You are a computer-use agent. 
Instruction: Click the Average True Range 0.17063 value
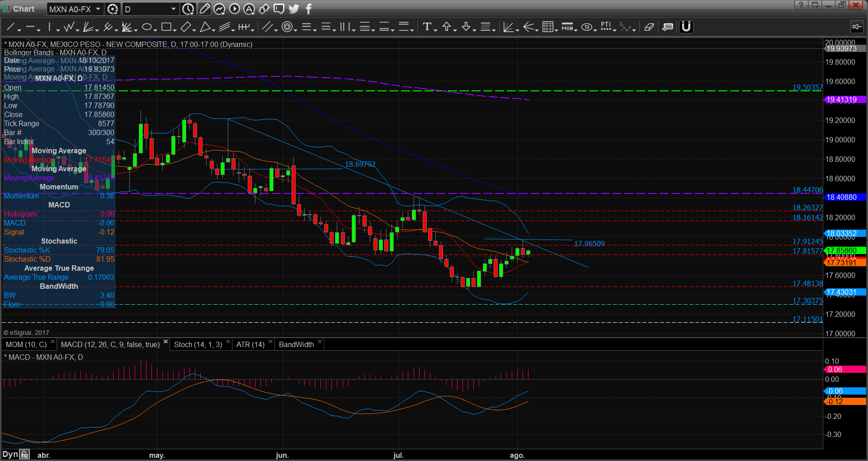tap(101, 277)
